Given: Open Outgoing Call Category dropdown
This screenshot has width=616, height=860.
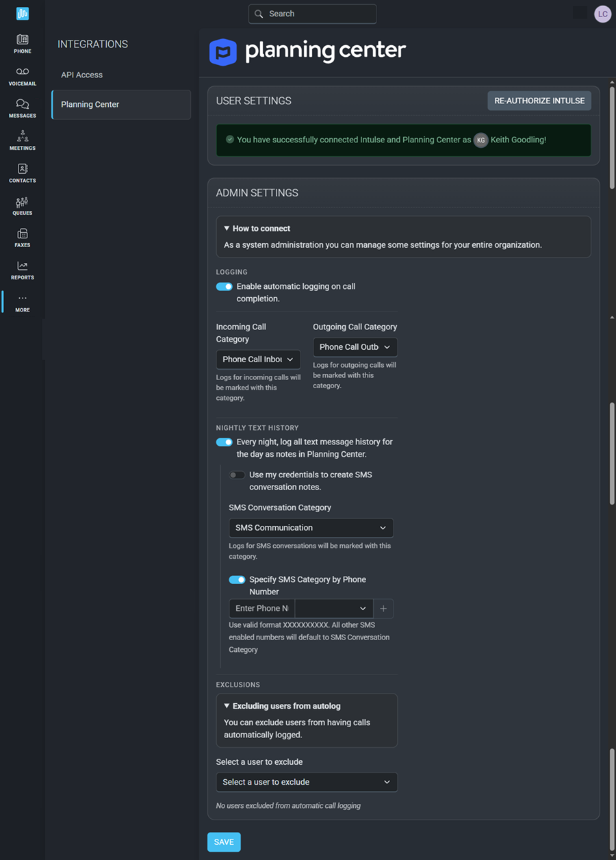Looking at the screenshot, I should [x=355, y=347].
